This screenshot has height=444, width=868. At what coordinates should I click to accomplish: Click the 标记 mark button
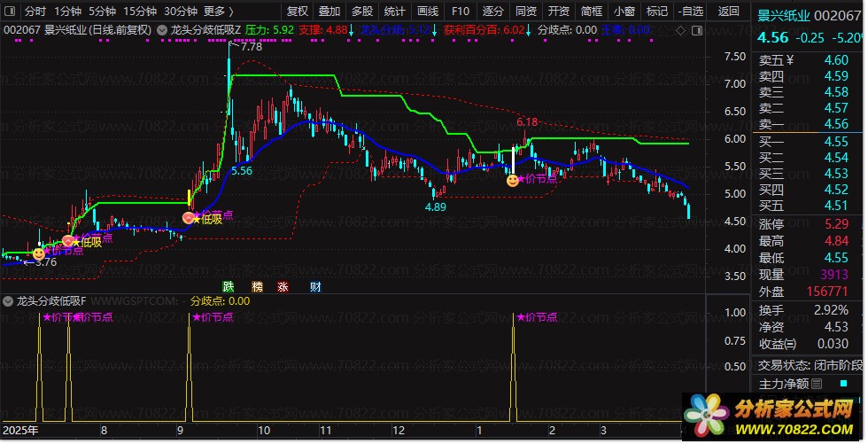[657, 11]
